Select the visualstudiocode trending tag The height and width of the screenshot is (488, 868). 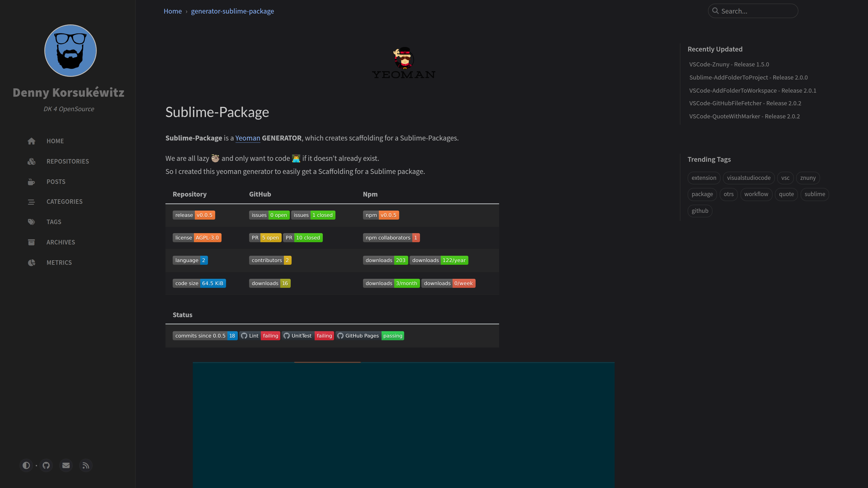[749, 178]
